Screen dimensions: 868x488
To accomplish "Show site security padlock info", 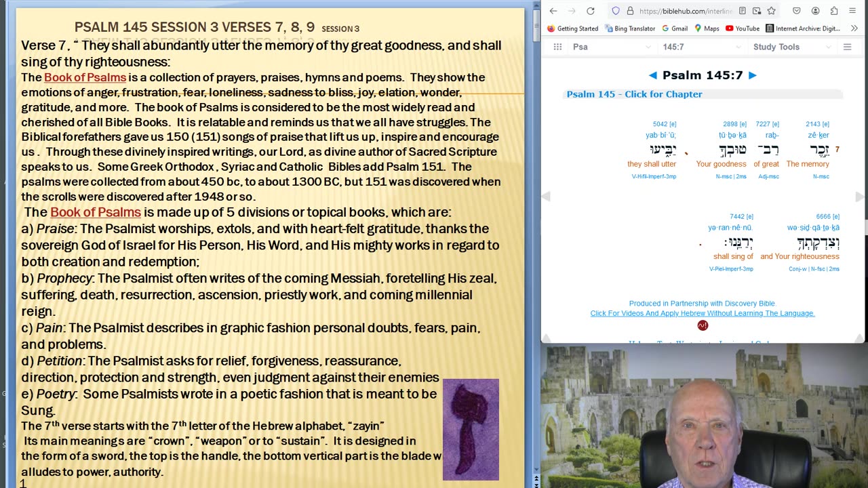I will [631, 11].
